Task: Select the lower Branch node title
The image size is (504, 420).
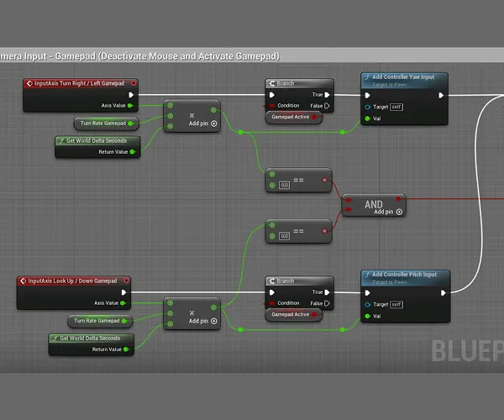Action: (x=298, y=281)
